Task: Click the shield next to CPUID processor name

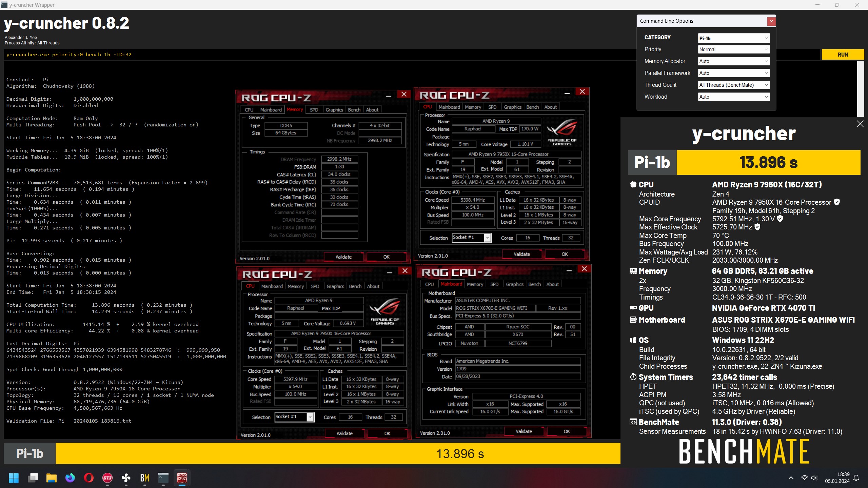Action: [x=837, y=202]
